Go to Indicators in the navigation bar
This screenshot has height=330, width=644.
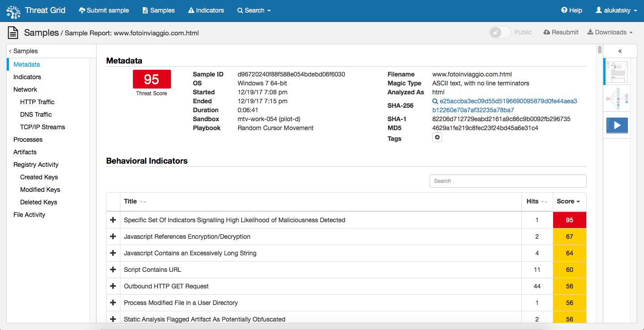(206, 10)
